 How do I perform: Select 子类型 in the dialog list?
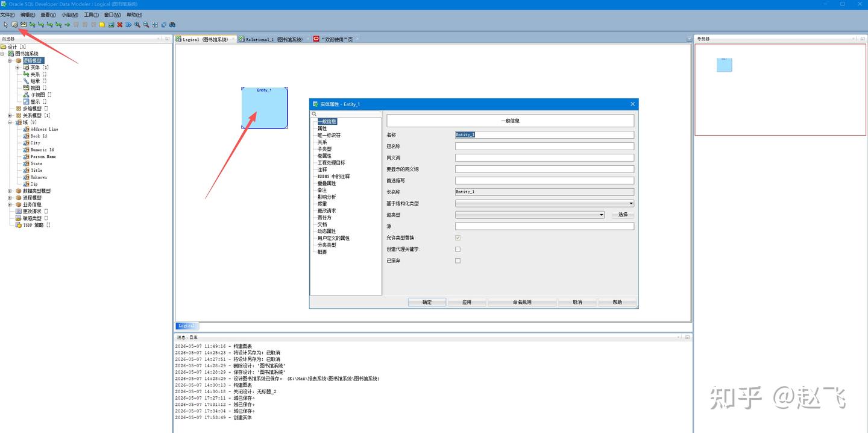(x=325, y=149)
